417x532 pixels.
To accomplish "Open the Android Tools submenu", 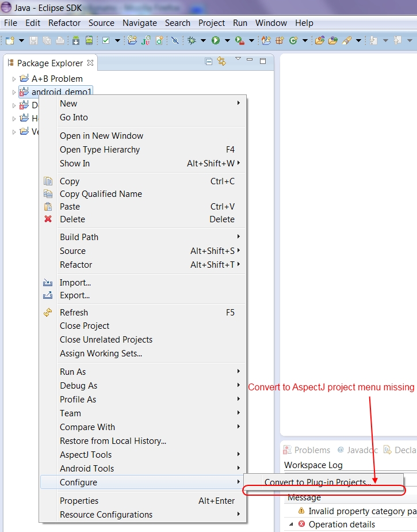I will (143, 469).
